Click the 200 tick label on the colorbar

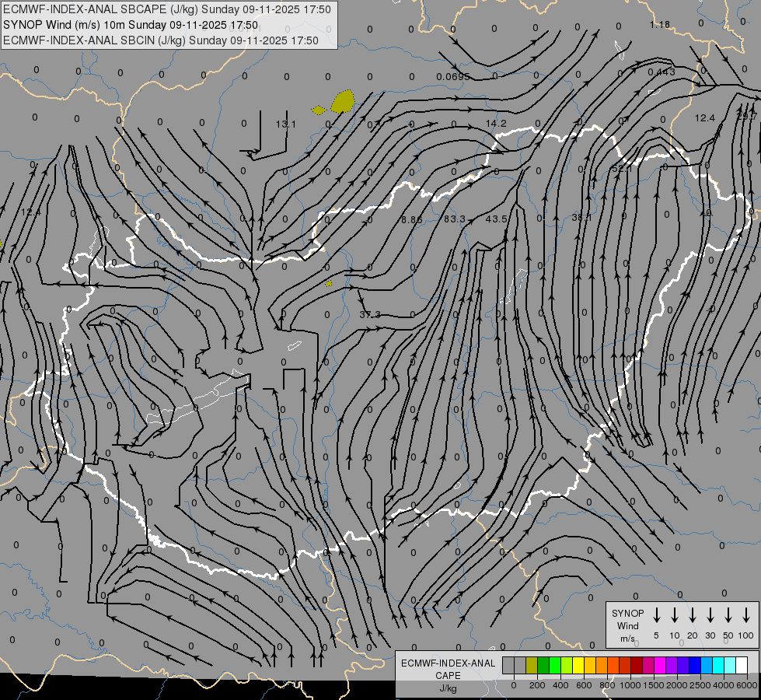(537, 685)
